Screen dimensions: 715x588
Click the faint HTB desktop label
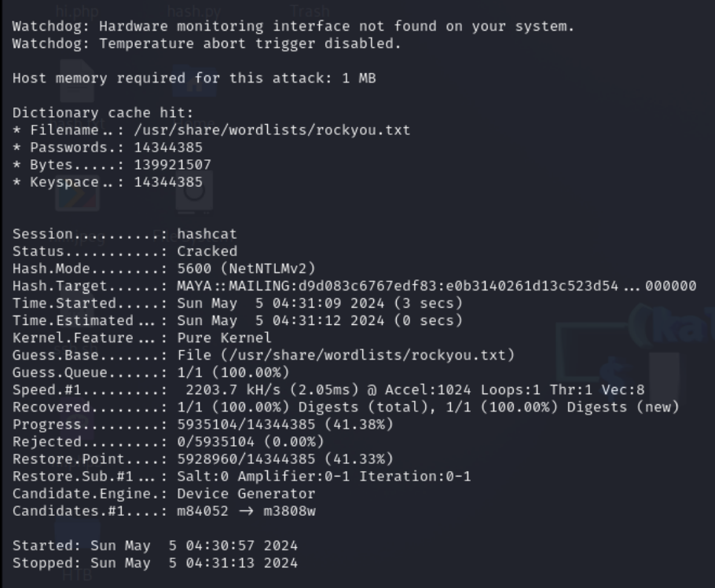(77, 575)
